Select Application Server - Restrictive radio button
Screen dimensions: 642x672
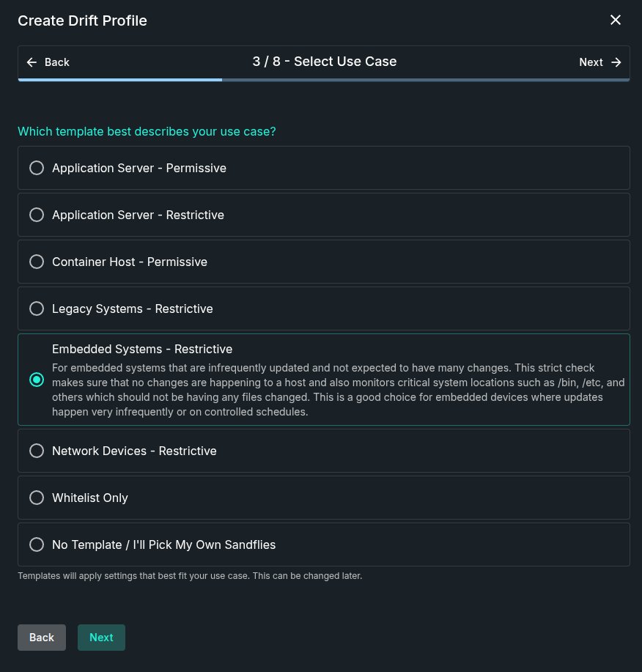tap(37, 215)
